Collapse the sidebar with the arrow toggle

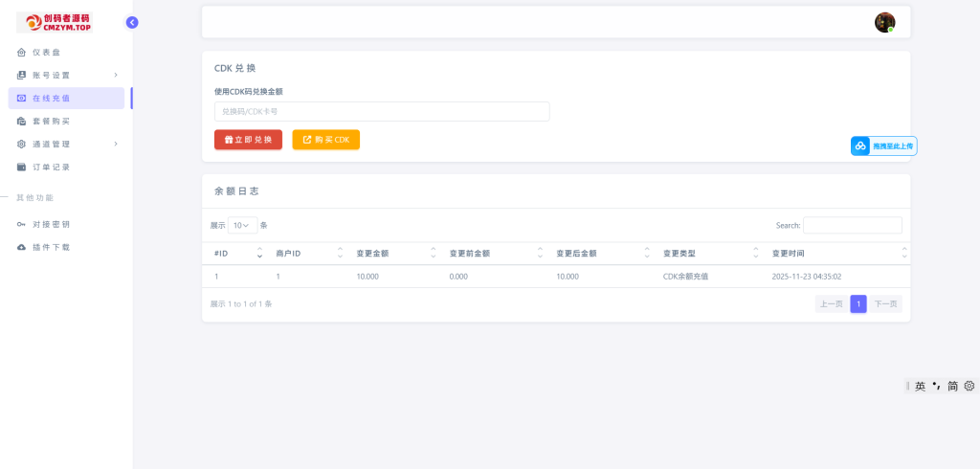click(x=132, y=22)
